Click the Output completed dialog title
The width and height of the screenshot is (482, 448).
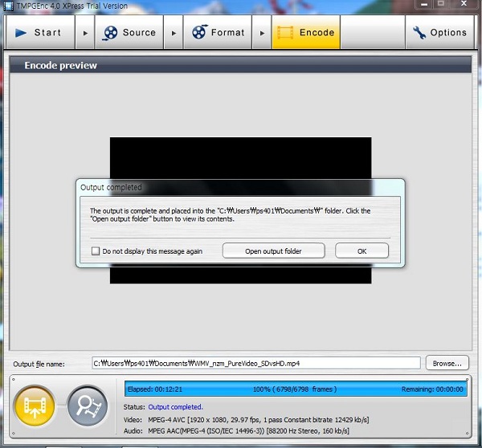[111, 187]
